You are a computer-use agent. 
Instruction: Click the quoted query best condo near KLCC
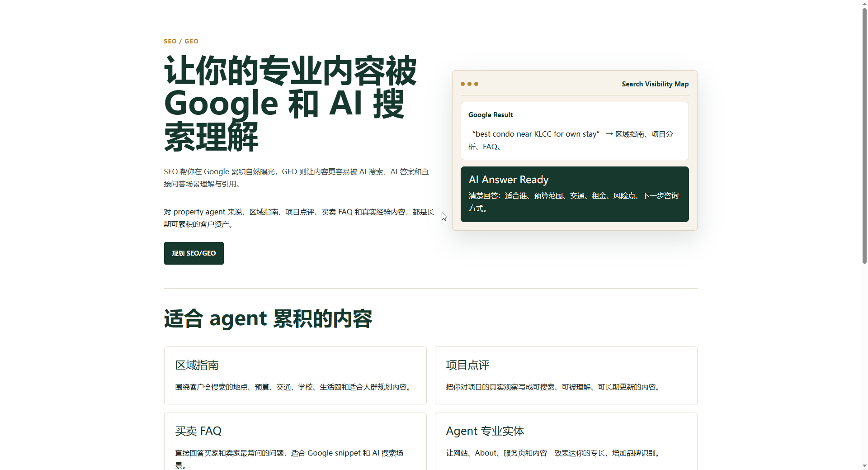pos(536,134)
